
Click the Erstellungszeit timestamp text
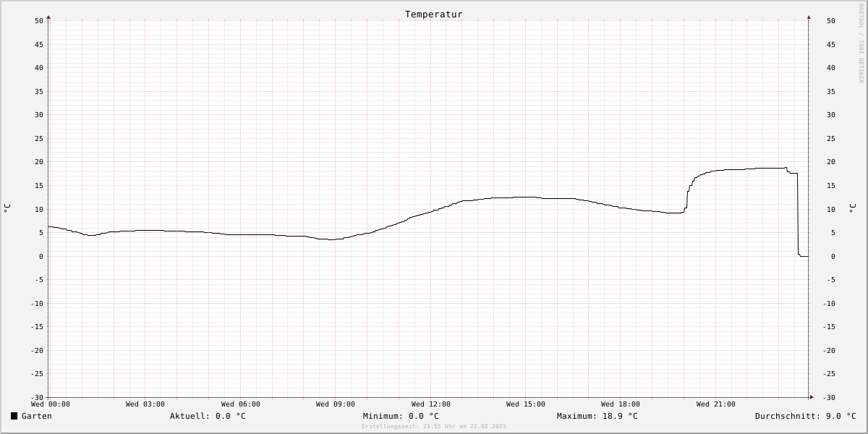(x=434, y=426)
